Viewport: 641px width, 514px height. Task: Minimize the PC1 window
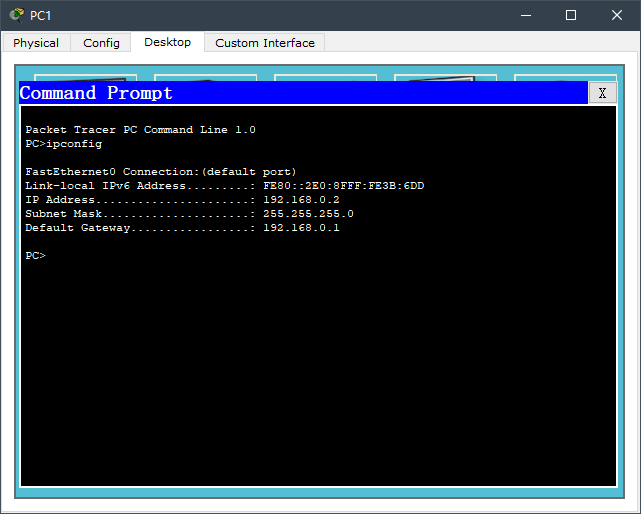point(526,15)
